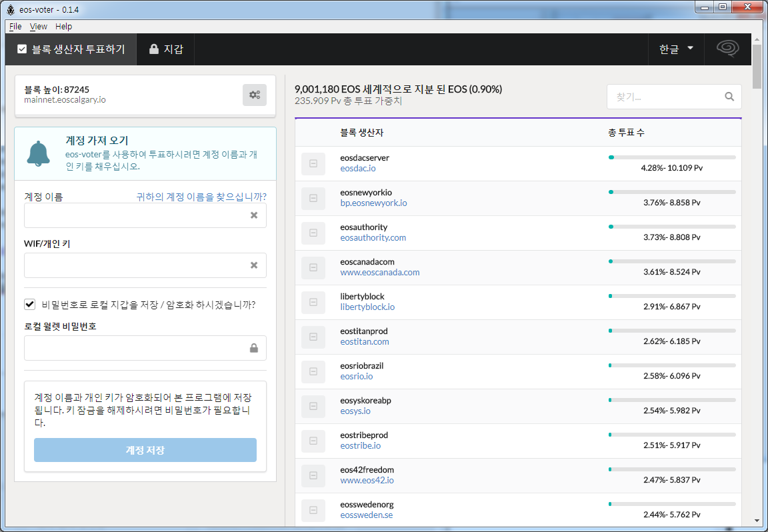Click the scrollbar down arrow

pyautogui.click(x=757, y=521)
